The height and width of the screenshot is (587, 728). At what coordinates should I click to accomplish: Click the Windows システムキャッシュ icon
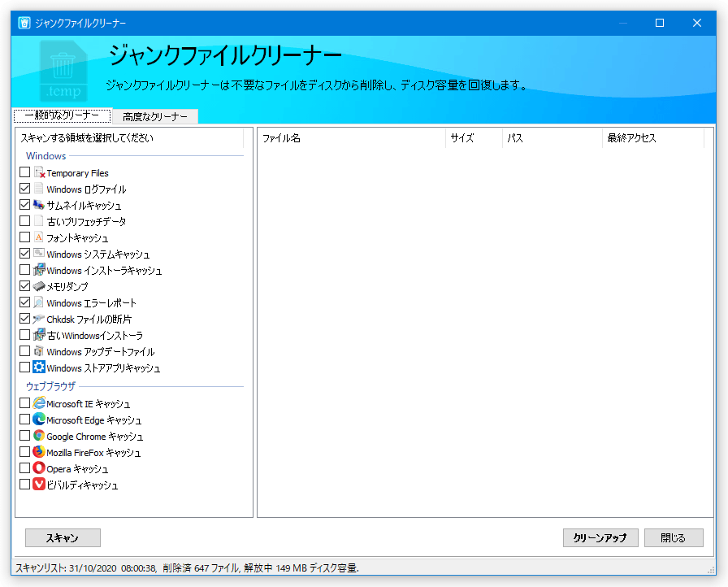(39, 254)
